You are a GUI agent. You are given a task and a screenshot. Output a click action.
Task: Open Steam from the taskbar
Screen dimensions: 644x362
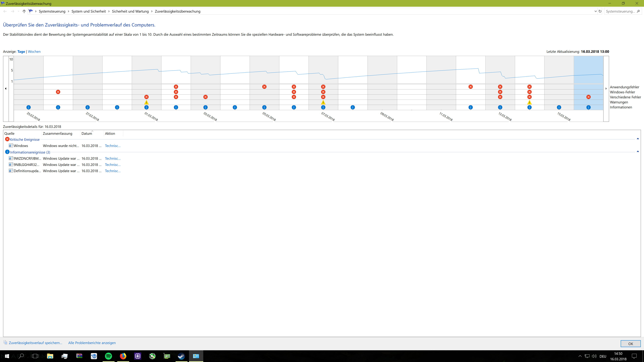pyautogui.click(x=181, y=356)
